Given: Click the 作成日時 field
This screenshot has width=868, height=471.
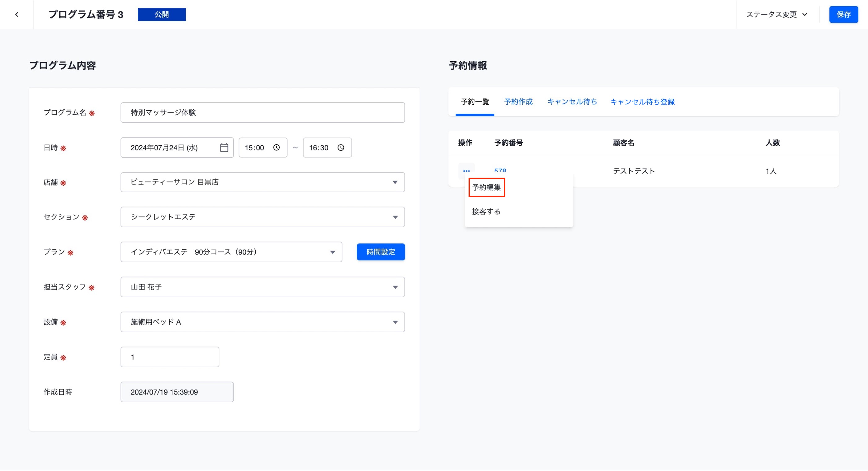Looking at the screenshot, I should click(177, 392).
